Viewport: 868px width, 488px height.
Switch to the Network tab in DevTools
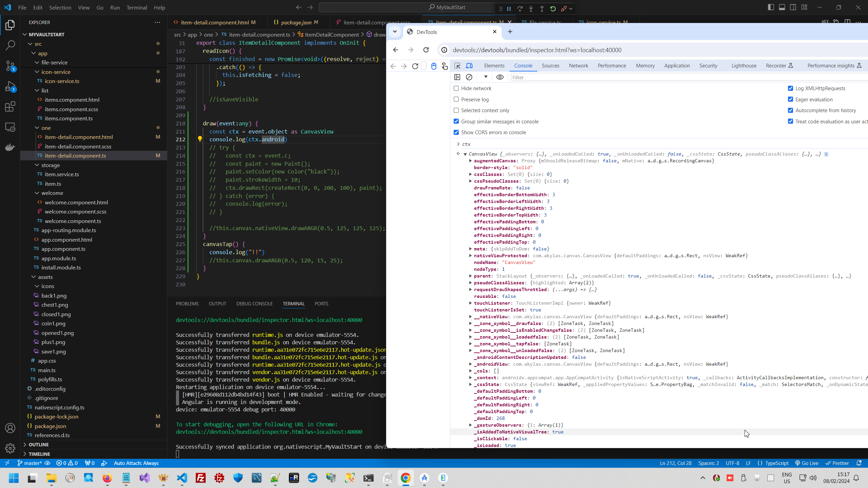coord(578,65)
